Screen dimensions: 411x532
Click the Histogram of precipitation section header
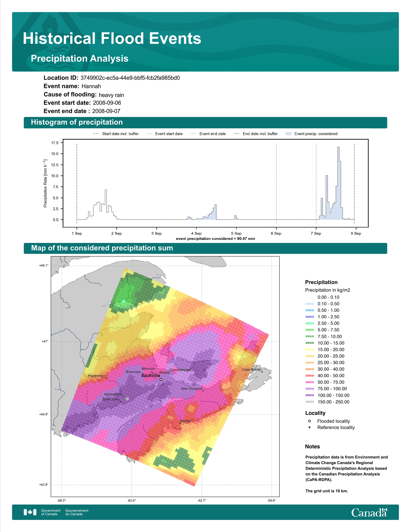coord(205,122)
